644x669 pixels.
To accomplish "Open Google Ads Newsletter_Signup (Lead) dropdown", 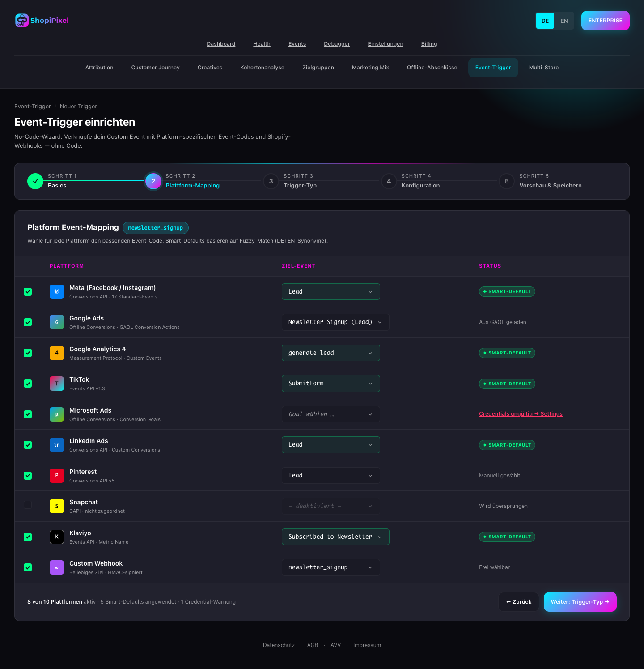I will pos(335,322).
